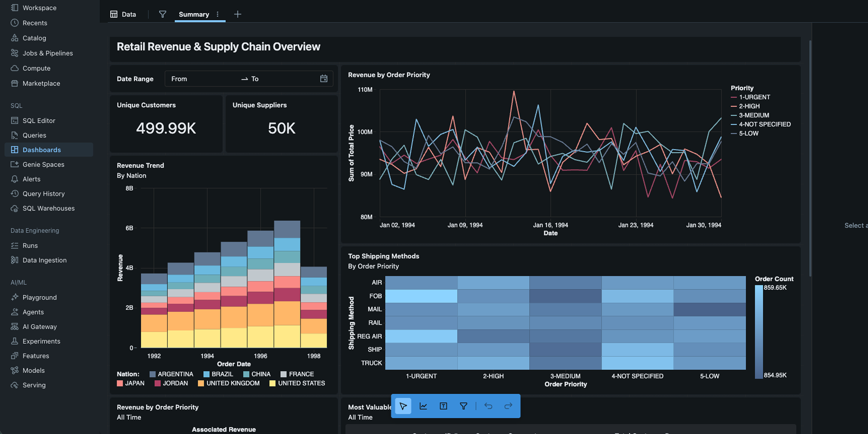868x434 pixels.
Task: Click the TRUCK 4-NOT SPECIFIED heatmap cell
Action: (x=637, y=363)
